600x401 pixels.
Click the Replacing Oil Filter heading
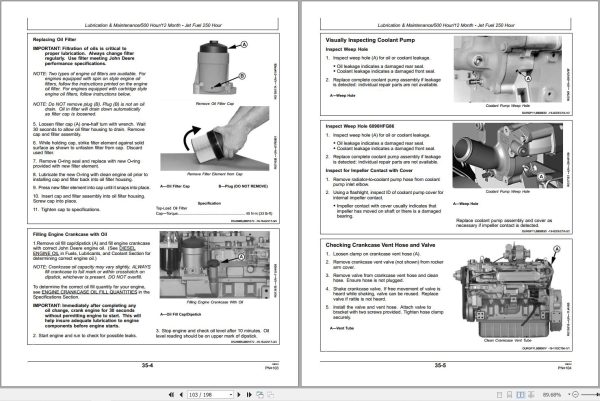pos(54,39)
